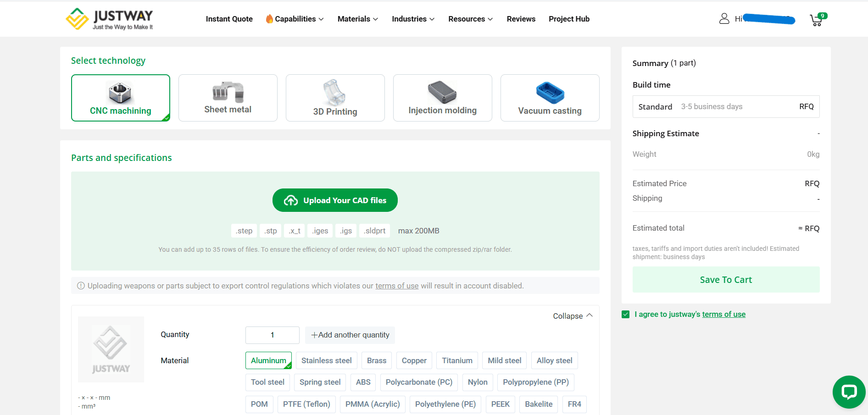This screenshot has width=868, height=415.
Task: Click Save To Cart button
Action: click(x=726, y=280)
